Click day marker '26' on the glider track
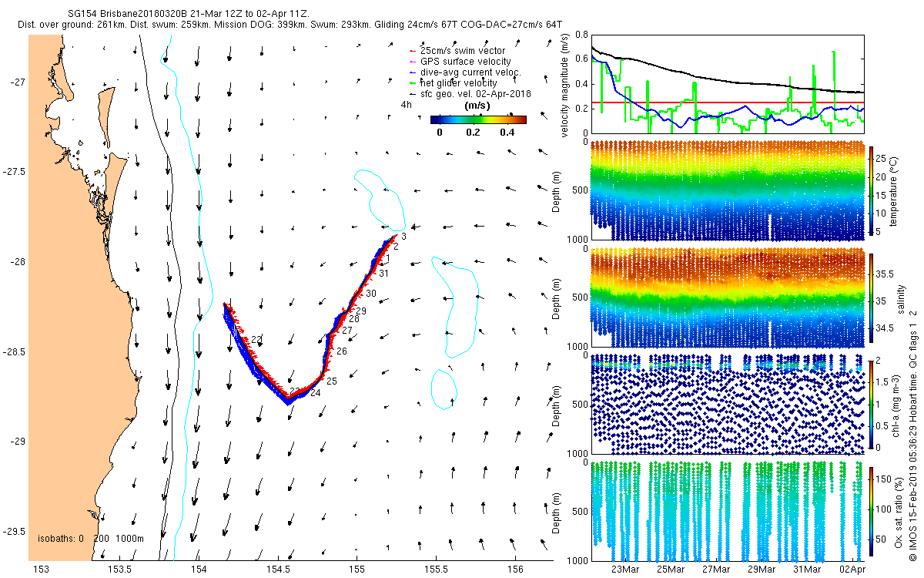The image size is (924, 578). coord(342,351)
